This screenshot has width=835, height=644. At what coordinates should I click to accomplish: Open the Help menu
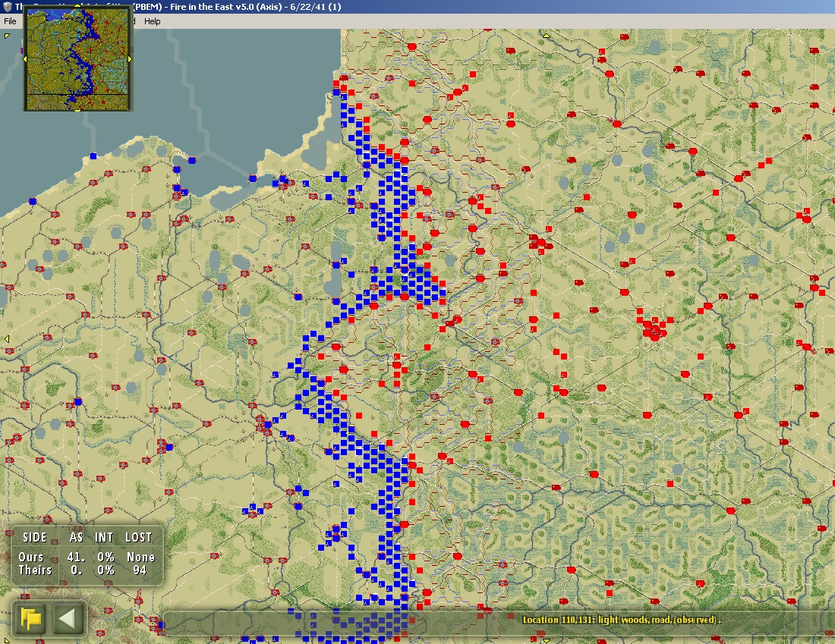(153, 21)
